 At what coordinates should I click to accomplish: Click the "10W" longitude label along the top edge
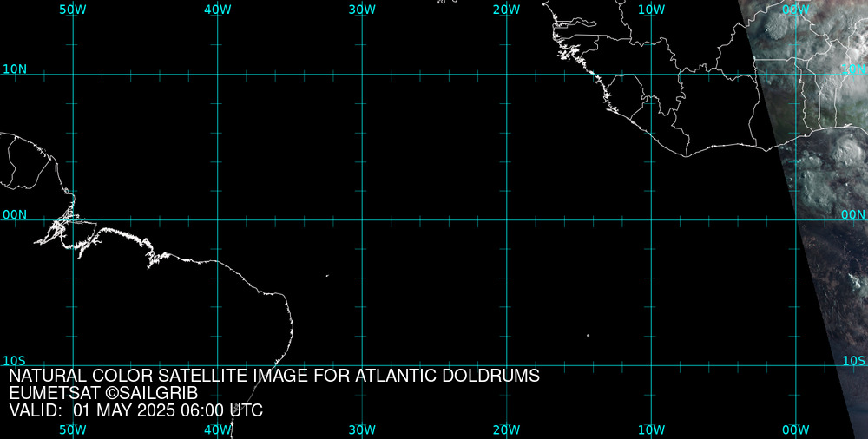click(651, 10)
